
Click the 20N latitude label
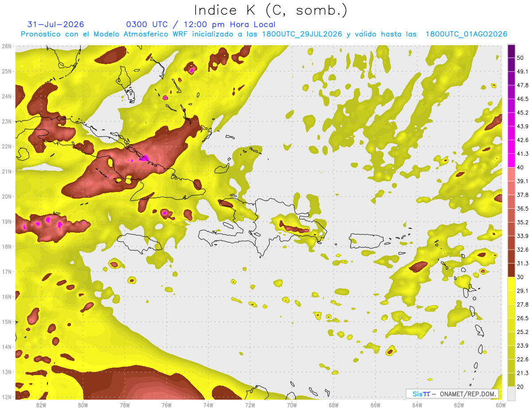pyautogui.click(x=7, y=196)
